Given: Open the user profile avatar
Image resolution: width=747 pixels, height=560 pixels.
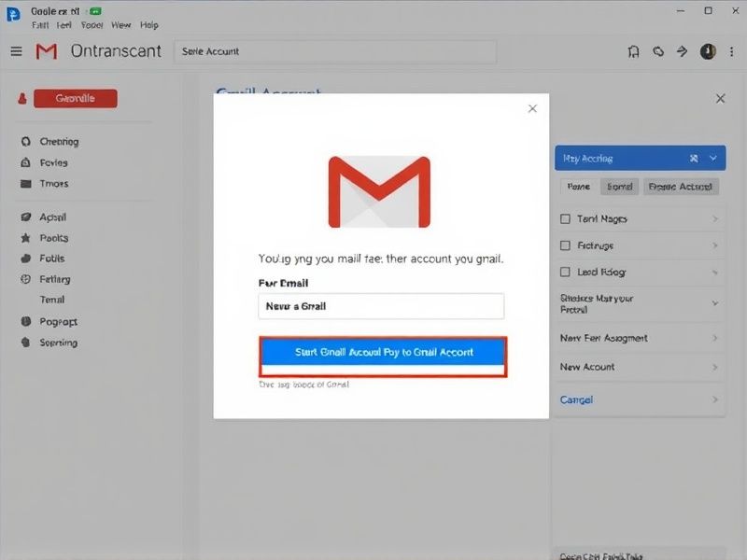Looking at the screenshot, I should 708,51.
